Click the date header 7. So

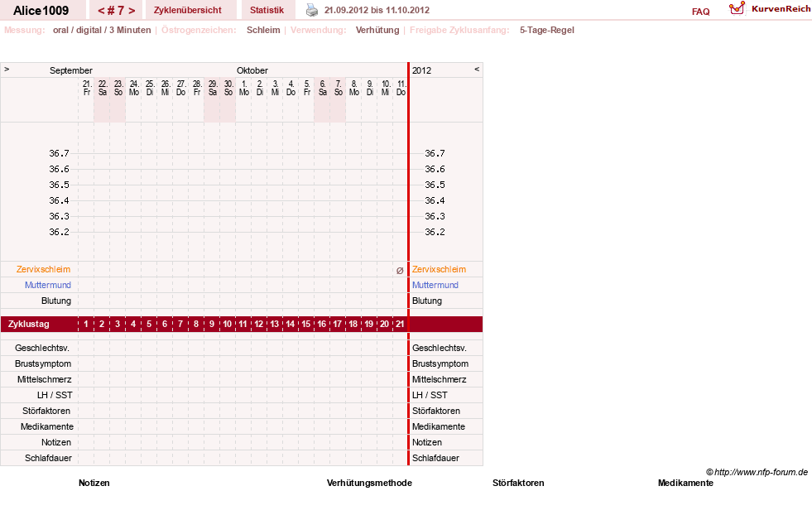click(339, 88)
